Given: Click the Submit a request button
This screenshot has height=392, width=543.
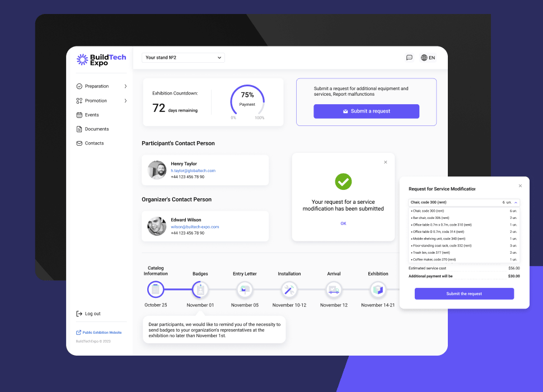Looking at the screenshot, I should pyautogui.click(x=367, y=111).
